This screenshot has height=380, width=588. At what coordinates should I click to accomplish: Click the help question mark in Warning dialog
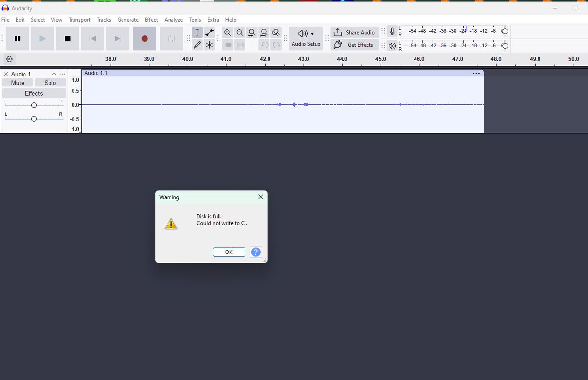coord(256,252)
